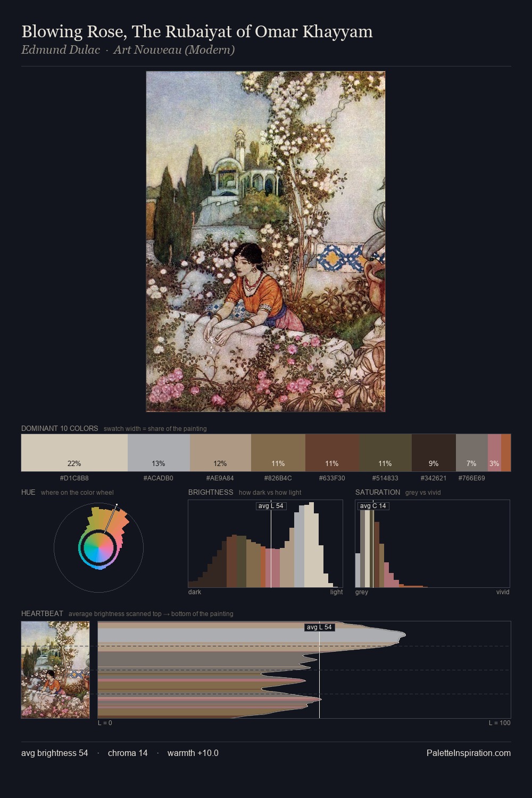Click the small painting thumbnail beside the heartbeat chart
The image size is (532, 798).
coord(55,670)
